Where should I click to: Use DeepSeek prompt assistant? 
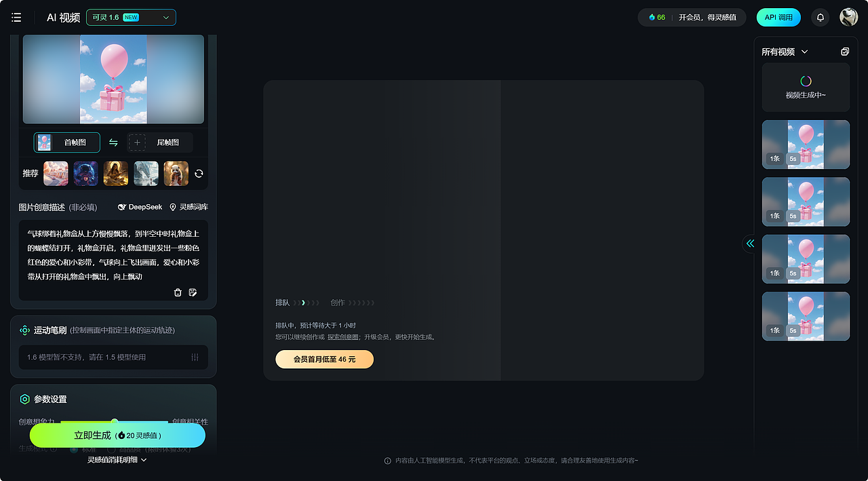(x=140, y=207)
